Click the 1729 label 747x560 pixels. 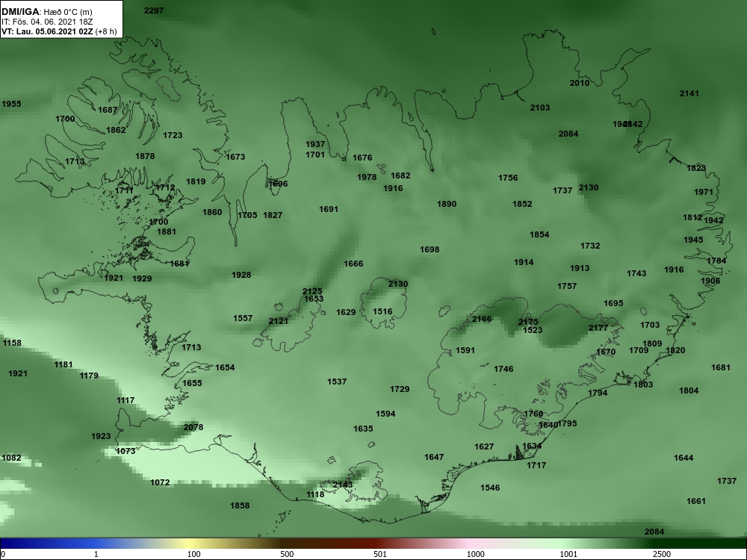pos(400,390)
